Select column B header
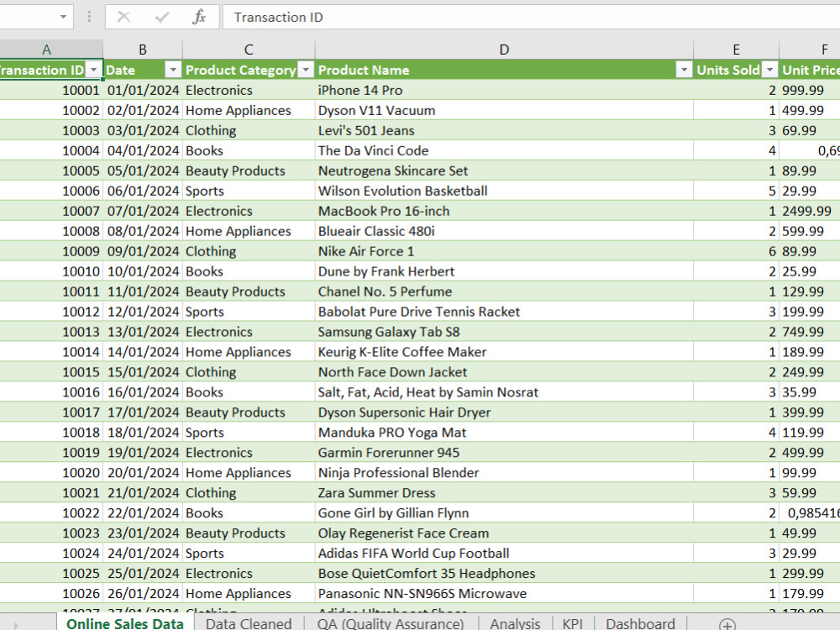 143,50
